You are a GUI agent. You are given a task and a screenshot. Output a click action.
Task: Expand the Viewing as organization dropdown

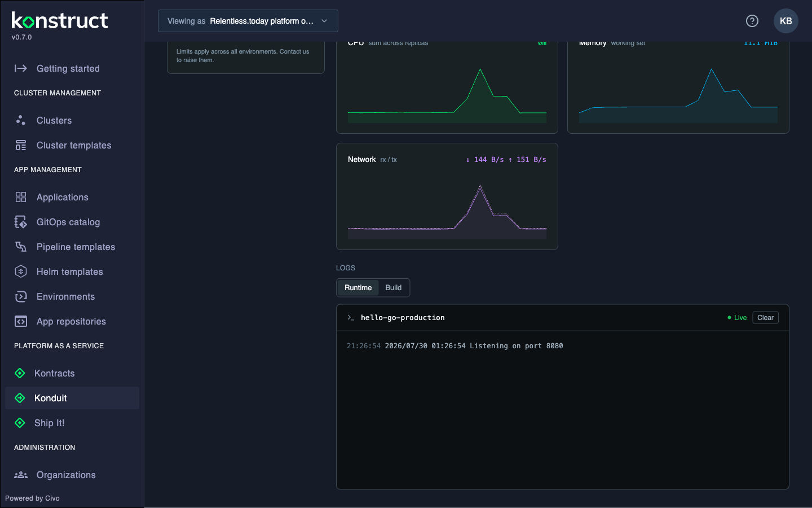point(248,21)
